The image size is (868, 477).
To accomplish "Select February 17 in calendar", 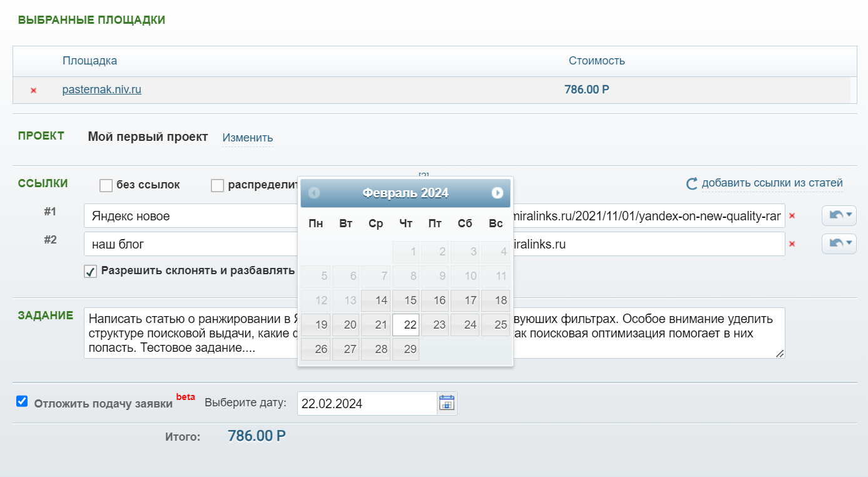I will [465, 300].
